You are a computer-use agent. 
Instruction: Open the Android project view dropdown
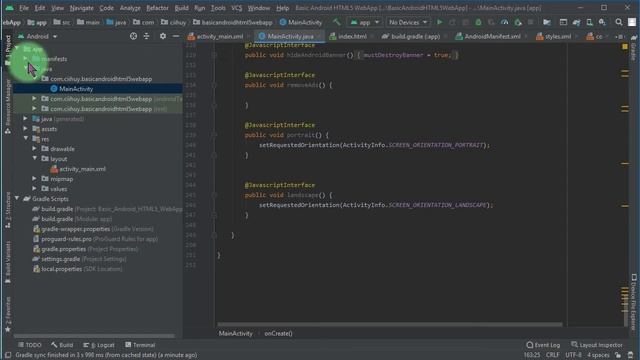pyautogui.click(x=38, y=36)
